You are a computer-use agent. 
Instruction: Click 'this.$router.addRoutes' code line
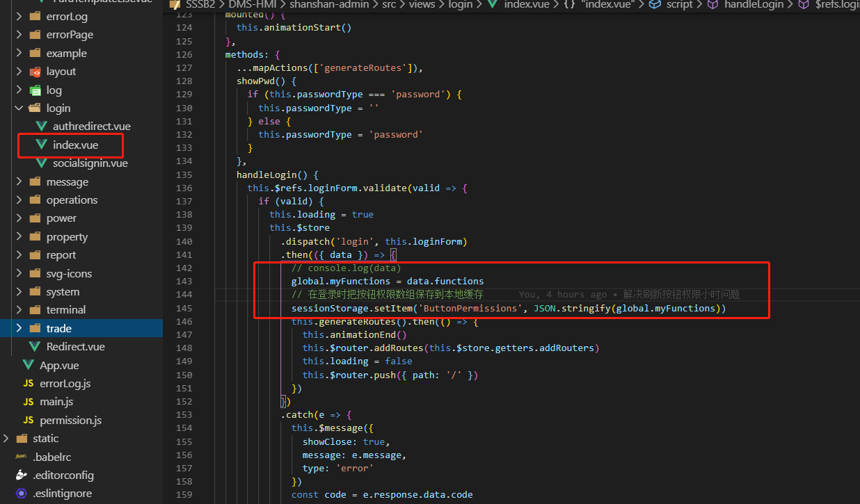click(451, 348)
